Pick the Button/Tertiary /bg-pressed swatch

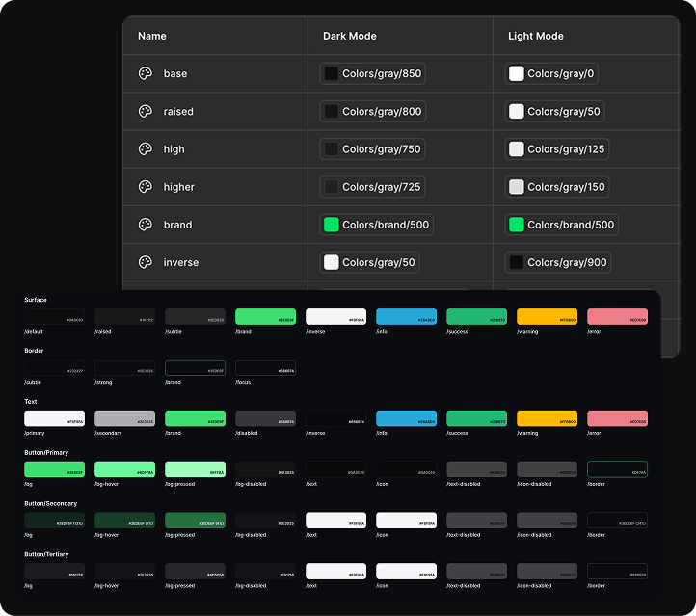pos(196,572)
